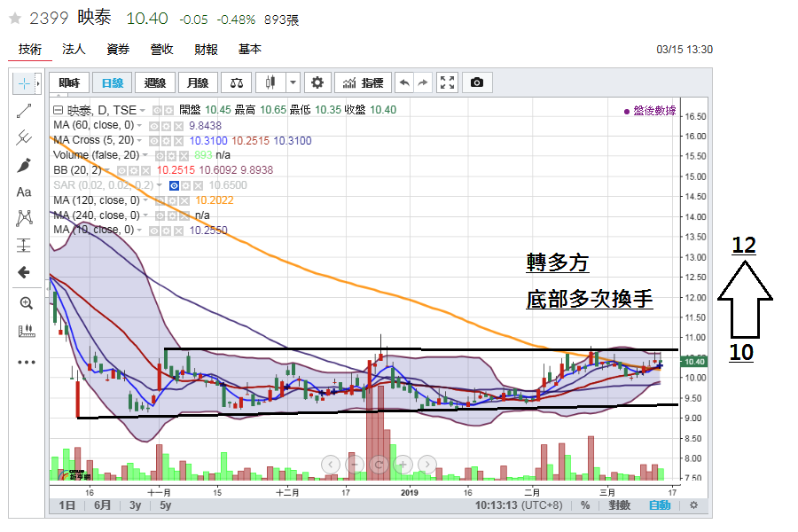Select the 日線 daily interval
This screenshot has width=798, height=532.
113,82
